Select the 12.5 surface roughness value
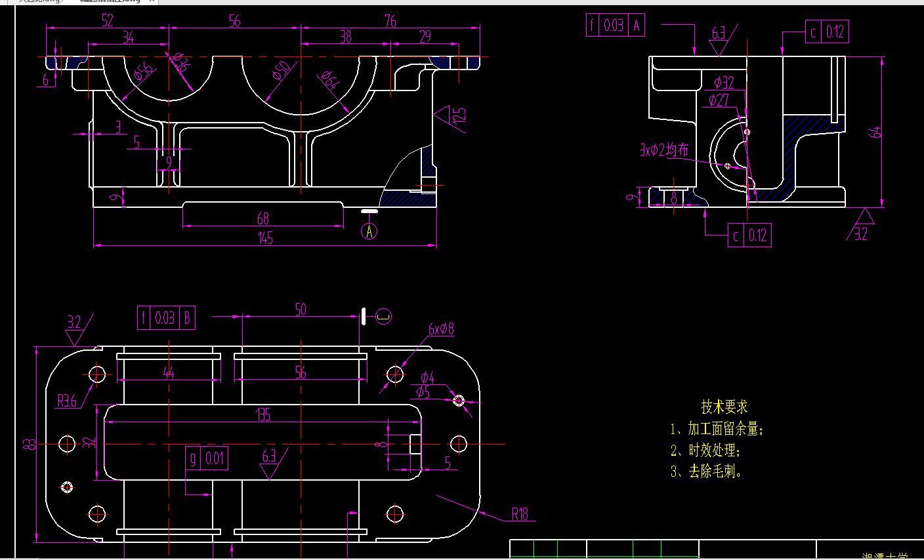Viewport: 924px width, 560px height. [x=459, y=115]
